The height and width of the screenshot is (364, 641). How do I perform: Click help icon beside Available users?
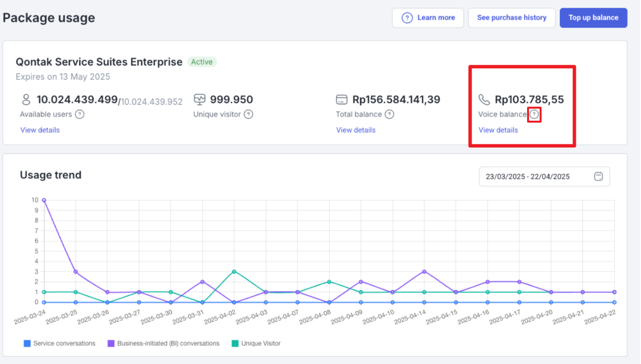coord(80,114)
